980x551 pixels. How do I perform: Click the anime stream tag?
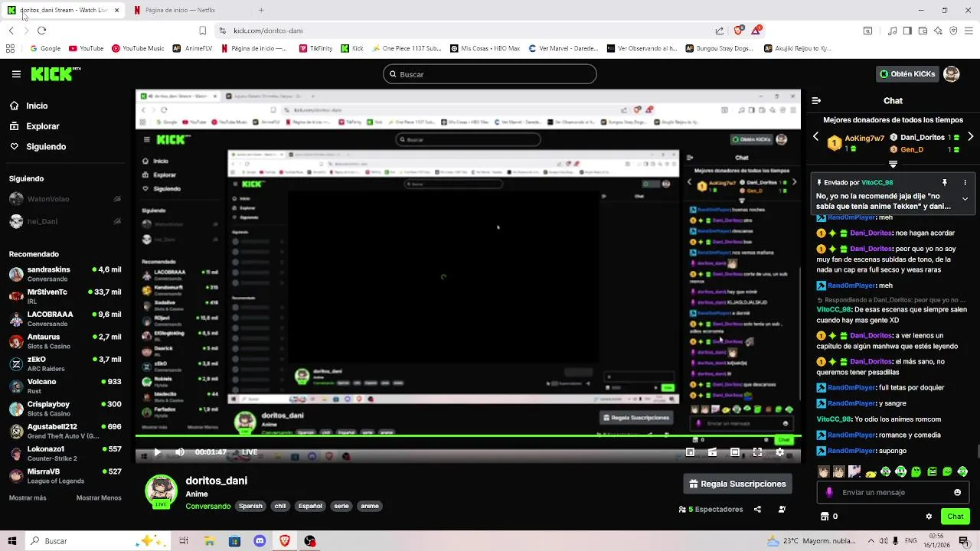[370, 506]
